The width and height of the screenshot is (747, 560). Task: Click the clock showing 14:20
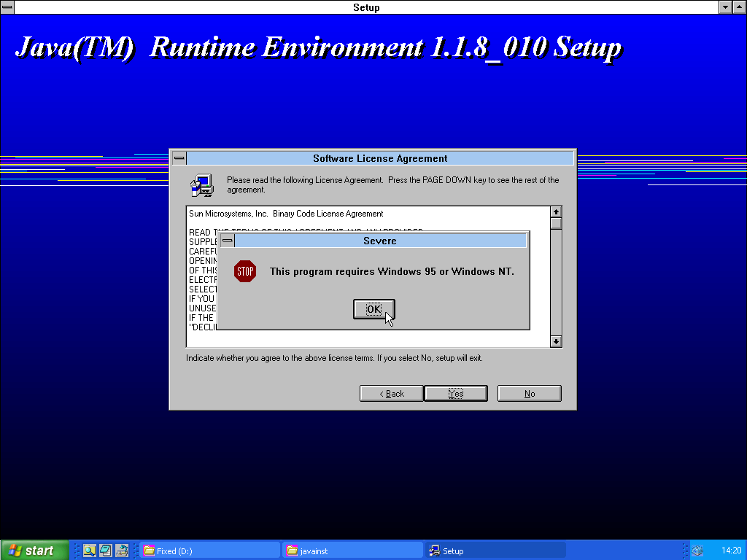point(731,551)
